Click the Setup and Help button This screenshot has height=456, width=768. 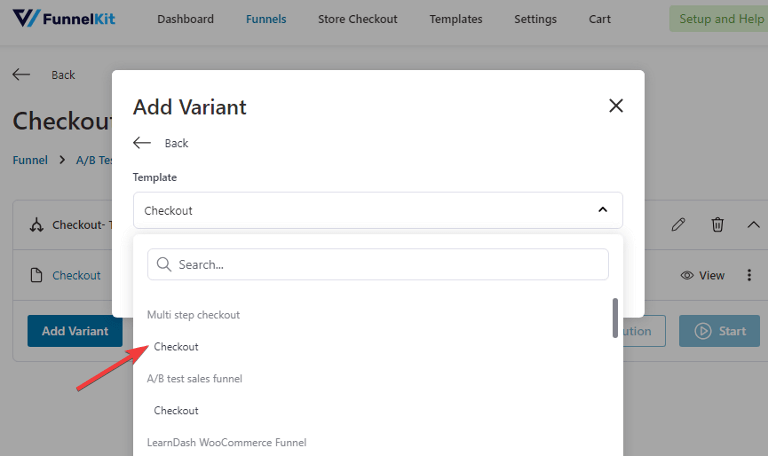719,19
